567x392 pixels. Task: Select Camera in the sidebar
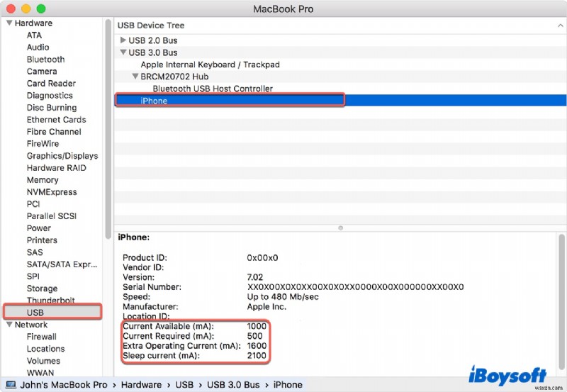pos(42,71)
